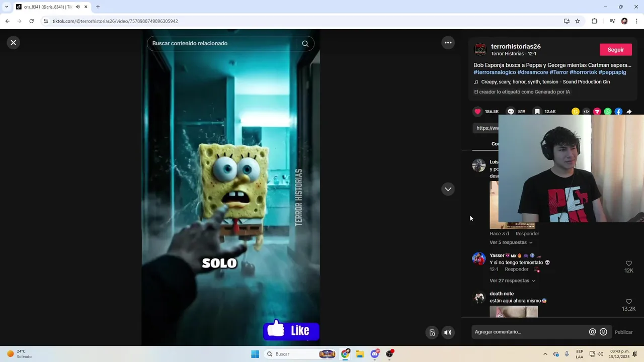Open the #horrortok hashtag
Viewport: 644px width, 362px height.
coord(583,72)
